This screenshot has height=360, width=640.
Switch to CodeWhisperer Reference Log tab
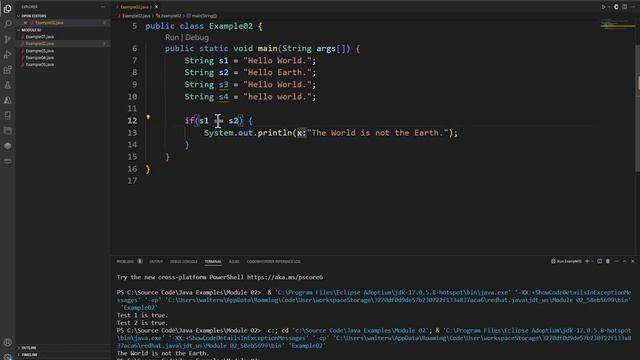click(x=273, y=262)
